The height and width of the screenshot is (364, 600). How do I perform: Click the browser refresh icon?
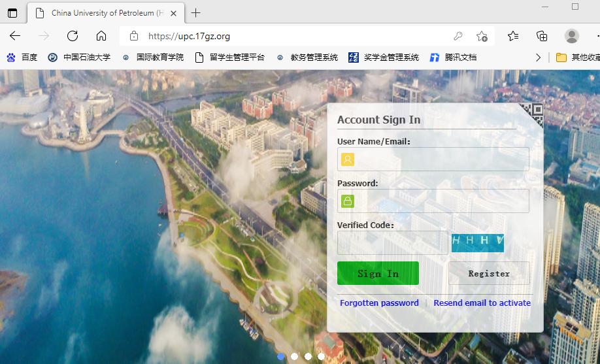click(73, 36)
